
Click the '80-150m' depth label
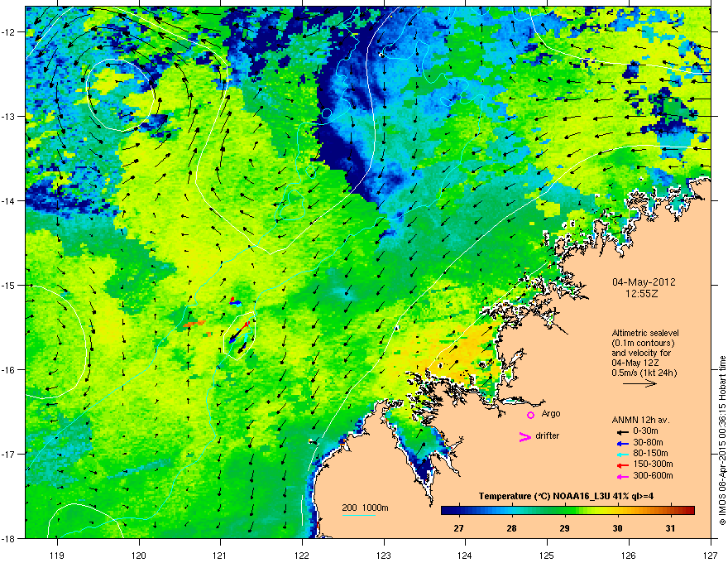(650, 453)
